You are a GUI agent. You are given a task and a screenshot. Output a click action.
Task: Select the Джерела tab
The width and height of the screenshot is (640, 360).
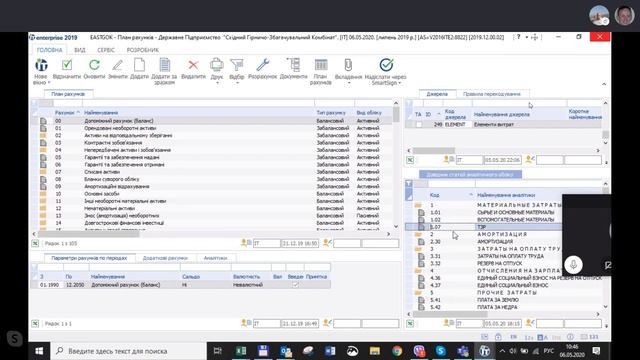pyautogui.click(x=437, y=94)
